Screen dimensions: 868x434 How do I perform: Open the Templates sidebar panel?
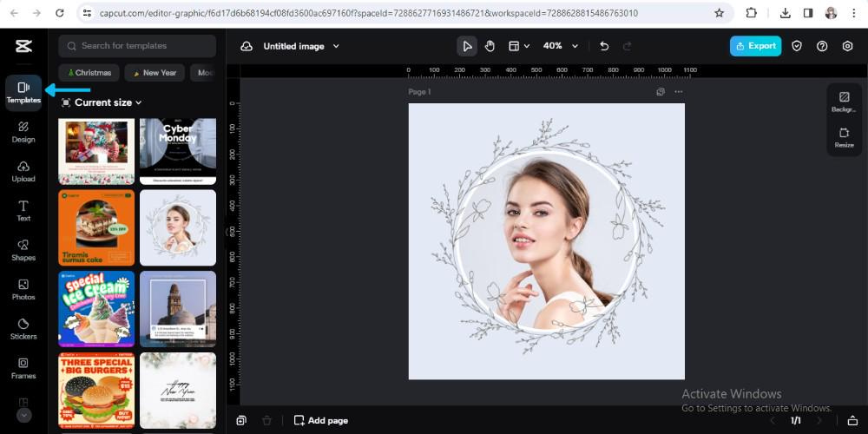click(x=23, y=93)
